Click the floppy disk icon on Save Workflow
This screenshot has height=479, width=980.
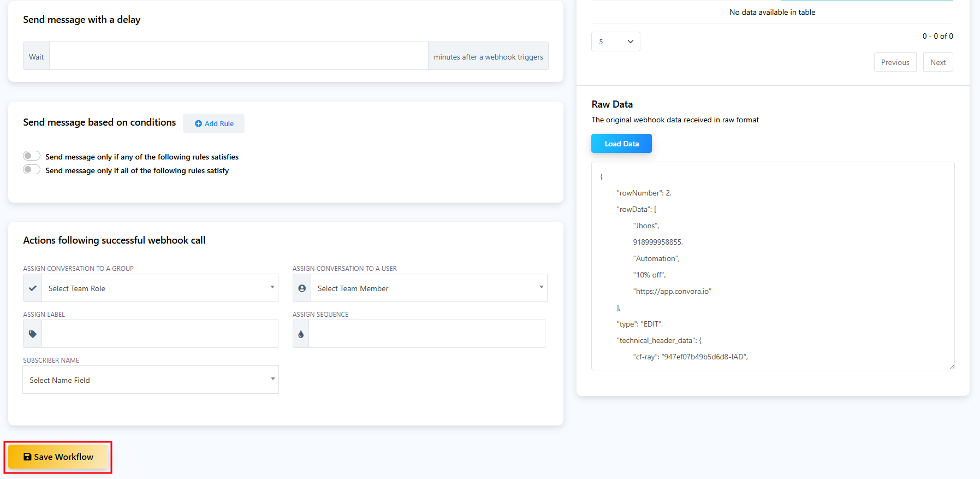(27, 457)
